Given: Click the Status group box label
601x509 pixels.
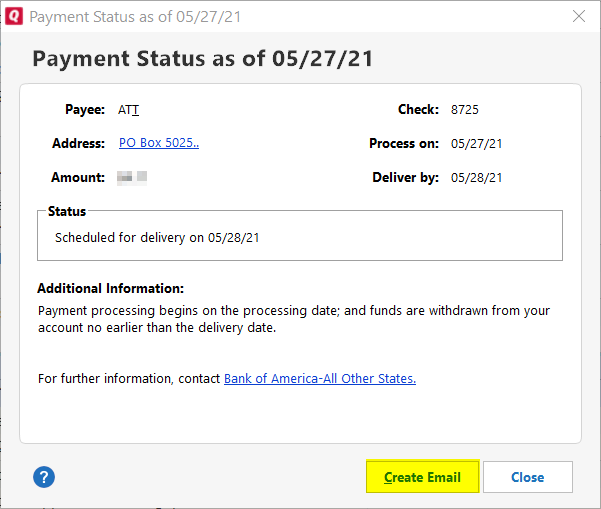Looking at the screenshot, I should (67, 211).
